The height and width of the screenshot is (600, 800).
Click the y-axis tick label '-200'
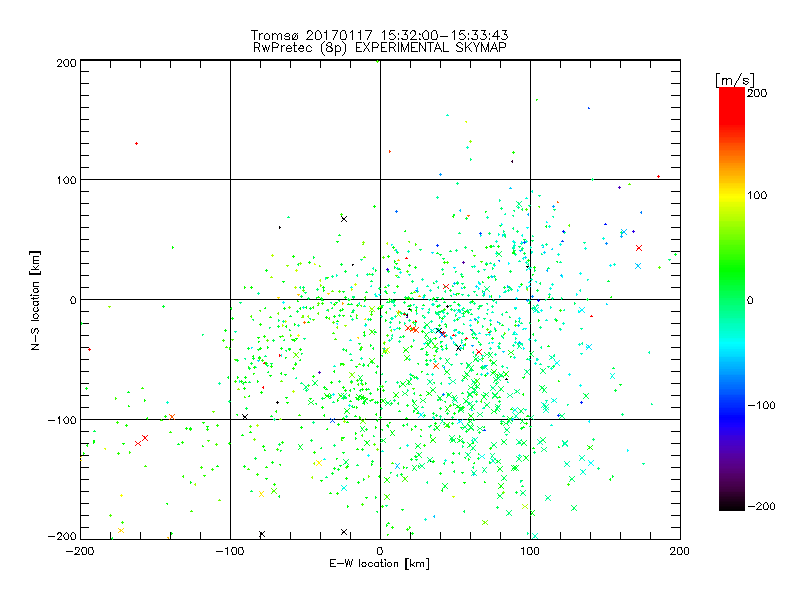point(62,536)
